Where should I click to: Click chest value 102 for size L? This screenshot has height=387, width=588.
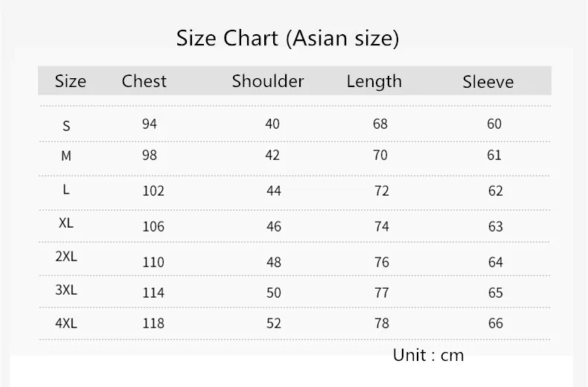153,191
